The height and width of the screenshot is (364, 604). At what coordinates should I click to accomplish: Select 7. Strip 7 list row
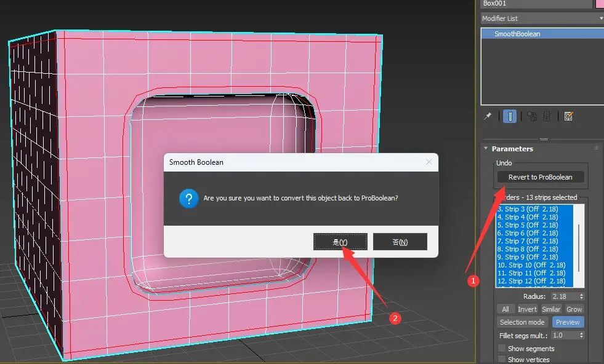534,241
